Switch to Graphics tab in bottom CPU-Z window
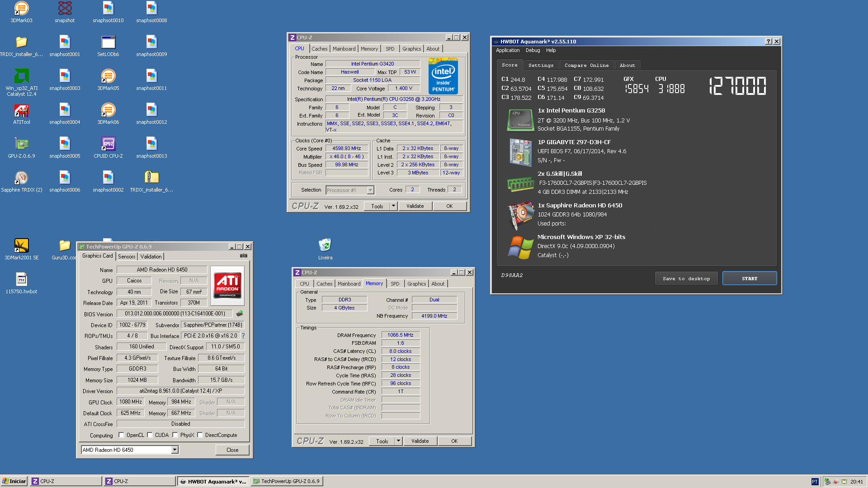Image resolution: width=868 pixels, height=488 pixels. point(416,284)
